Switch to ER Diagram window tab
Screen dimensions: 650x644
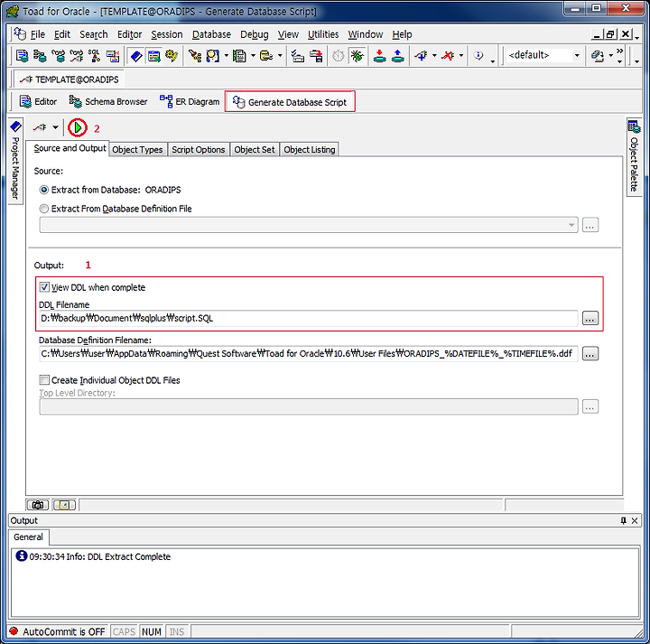[190, 101]
